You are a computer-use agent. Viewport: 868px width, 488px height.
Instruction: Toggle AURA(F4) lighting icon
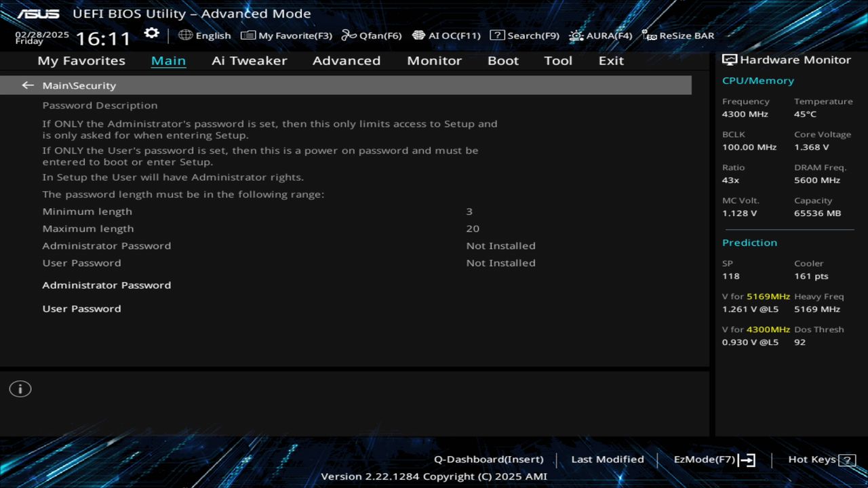pyautogui.click(x=576, y=35)
